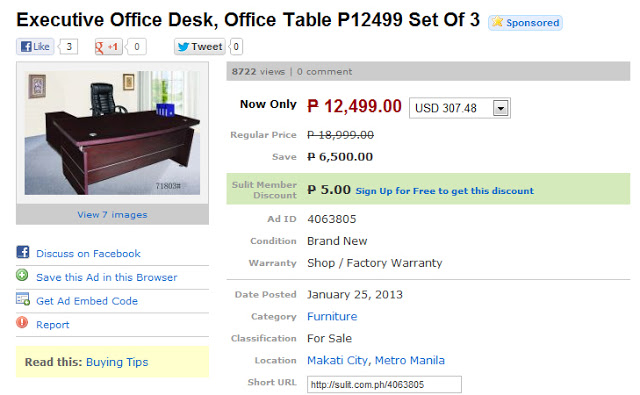Click the green plus Save Ad icon
This screenshot has width=640, height=395.
pos(22,275)
